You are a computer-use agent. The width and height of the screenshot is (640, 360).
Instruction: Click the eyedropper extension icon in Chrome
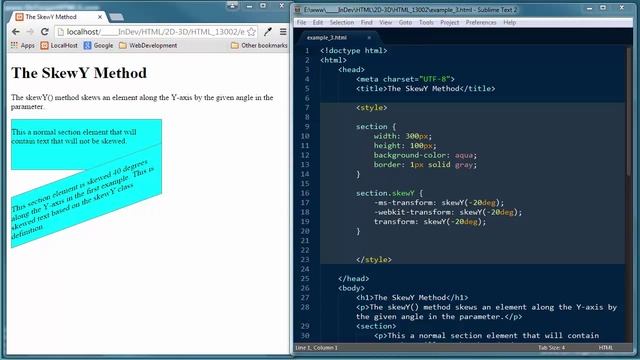pos(268,31)
